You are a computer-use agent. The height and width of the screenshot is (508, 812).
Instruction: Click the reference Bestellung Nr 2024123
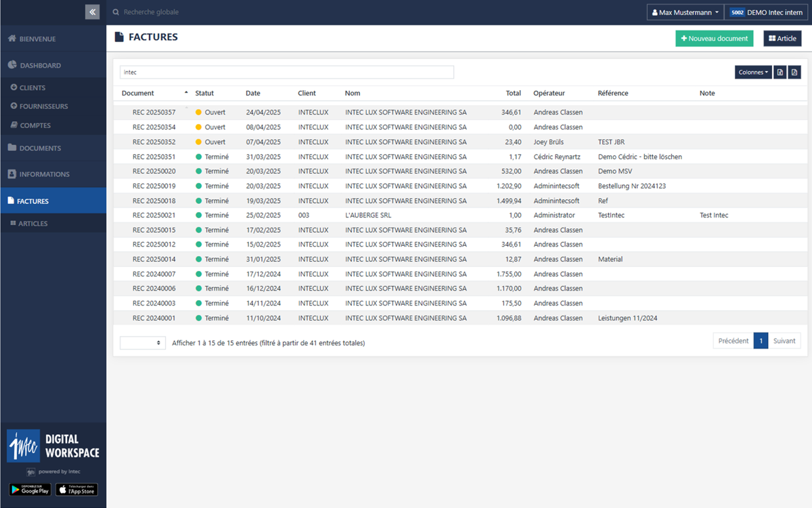tap(633, 186)
